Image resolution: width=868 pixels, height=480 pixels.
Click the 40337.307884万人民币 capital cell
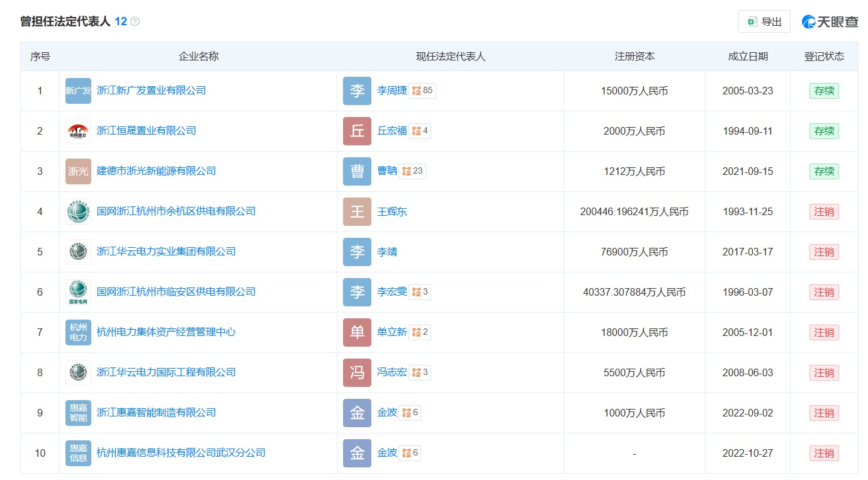tap(634, 293)
